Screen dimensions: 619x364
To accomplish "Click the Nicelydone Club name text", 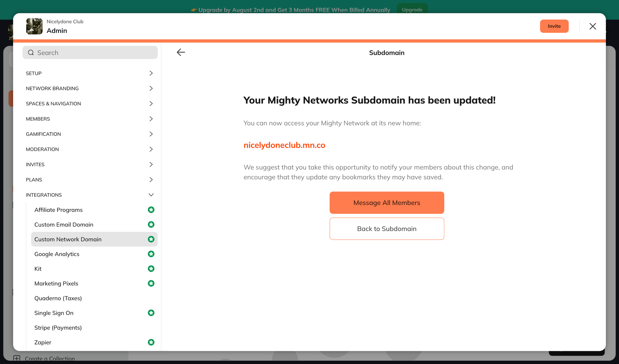I will tap(65, 21).
